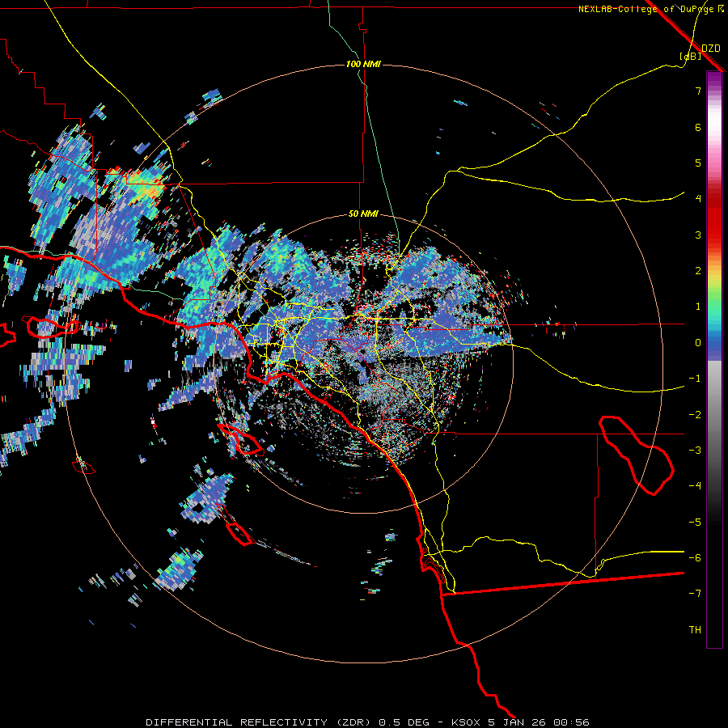Click the "5" value on the scale

(698, 163)
